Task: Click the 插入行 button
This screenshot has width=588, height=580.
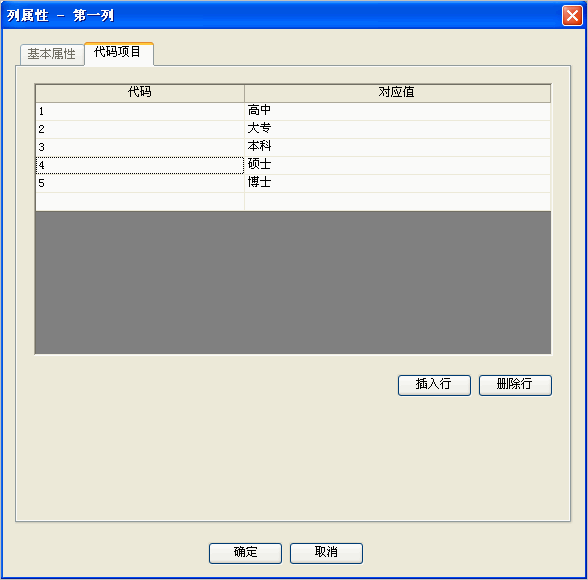Action: click(434, 385)
